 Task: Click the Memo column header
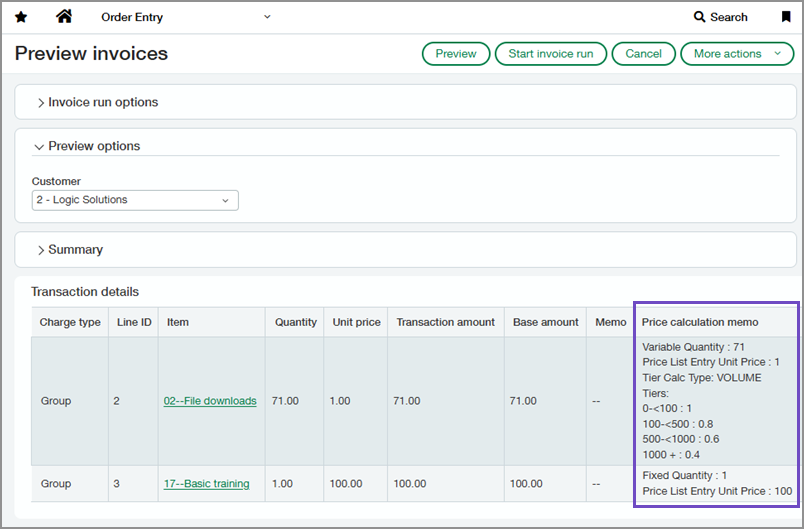tap(611, 322)
